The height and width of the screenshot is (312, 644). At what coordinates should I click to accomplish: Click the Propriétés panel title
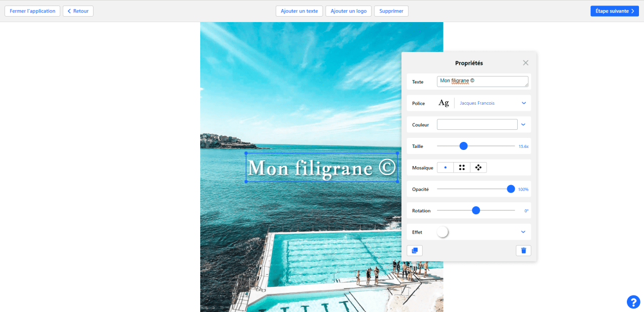469,63
